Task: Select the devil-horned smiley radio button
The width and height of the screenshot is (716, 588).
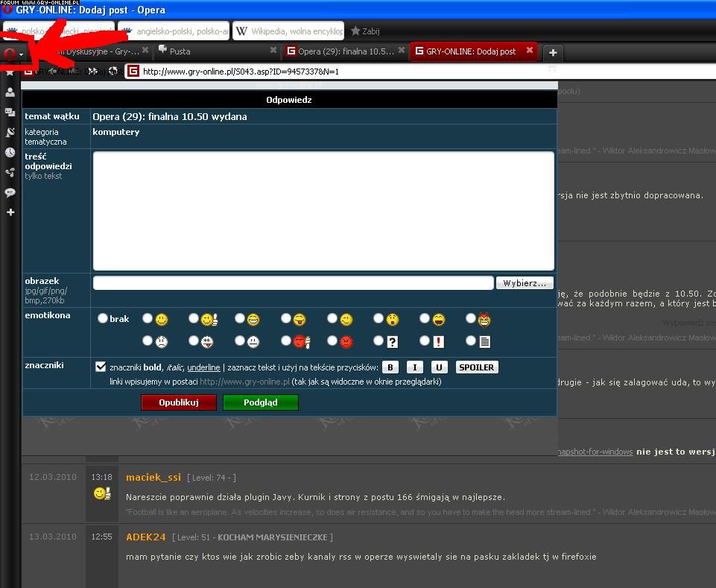Action: [470, 318]
